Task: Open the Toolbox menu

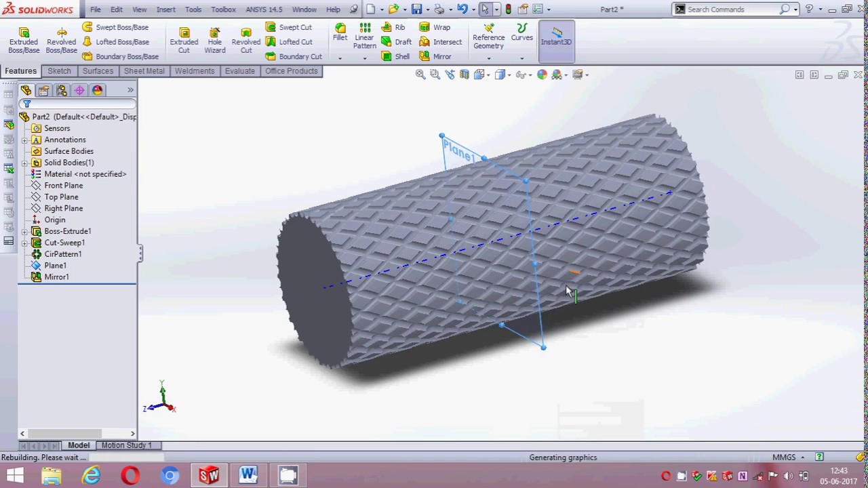Action: click(223, 9)
